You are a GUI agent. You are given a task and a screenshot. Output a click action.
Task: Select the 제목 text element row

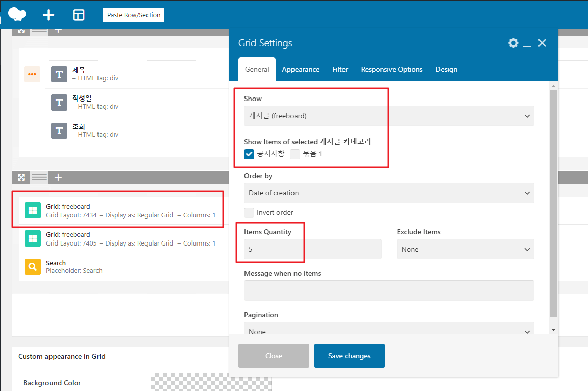tap(138, 74)
